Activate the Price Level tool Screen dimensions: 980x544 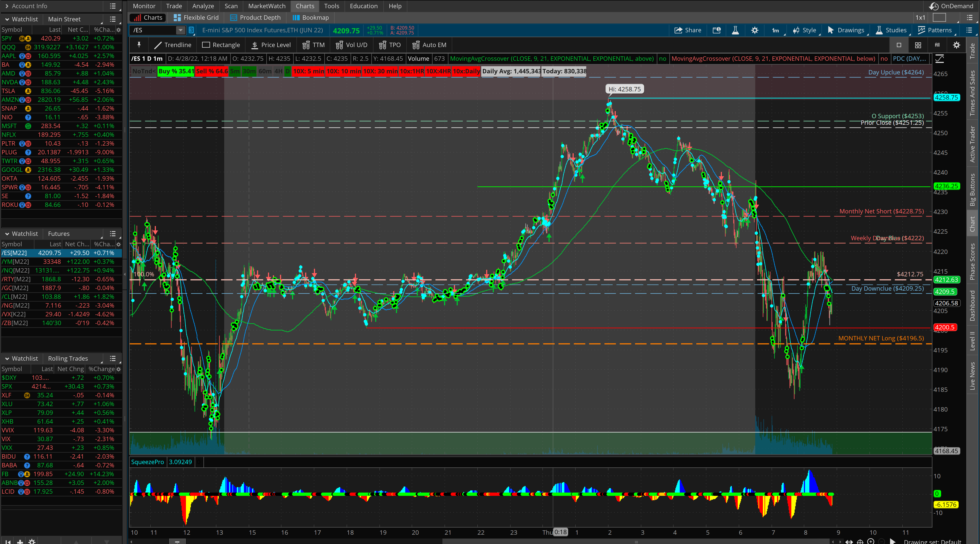pos(271,45)
